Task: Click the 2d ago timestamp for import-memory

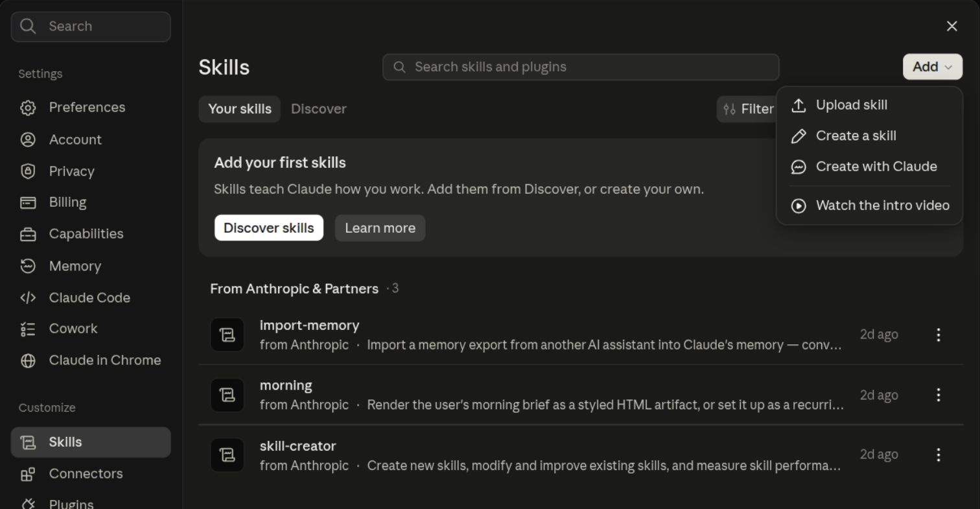Action: 879,335
